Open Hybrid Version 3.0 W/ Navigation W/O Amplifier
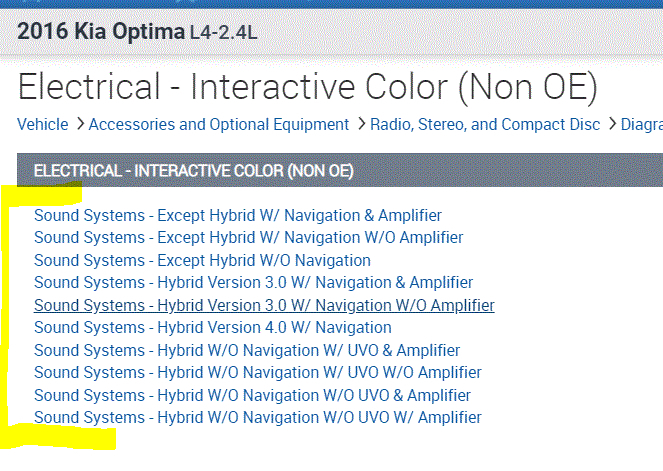The width and height of the screenshot is (663, 471). (x=264, y=305)
